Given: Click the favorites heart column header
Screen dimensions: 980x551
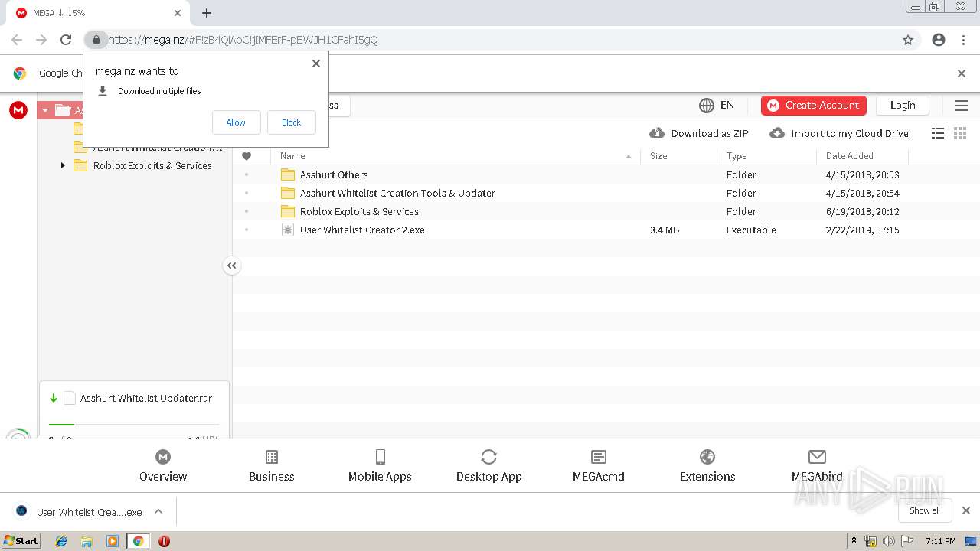Looking at the screenshot, I should click(247, 156).
